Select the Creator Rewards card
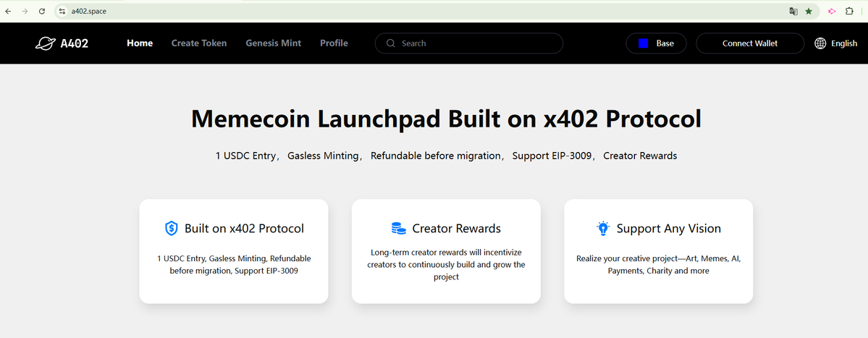This screenshot has height=338, width=868. (x=446, y=251)
